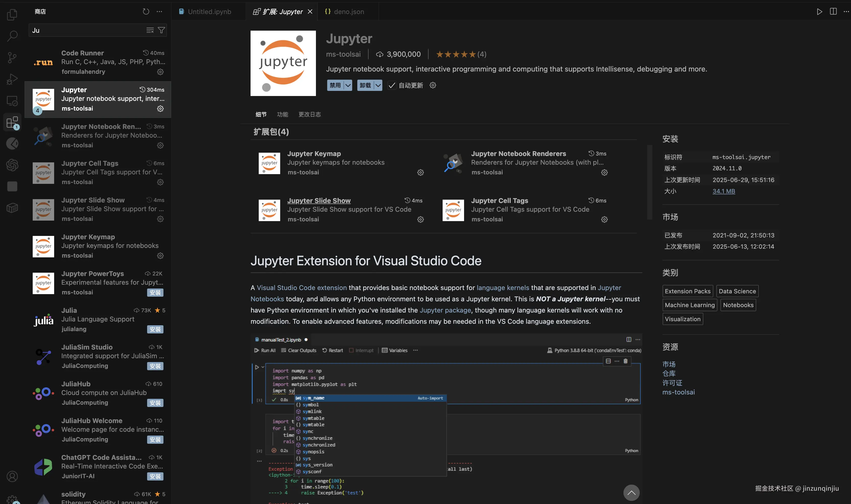Open the manage gear for Code Runner
The height and width of the screenshot is (504, 851).
point(160,72)
